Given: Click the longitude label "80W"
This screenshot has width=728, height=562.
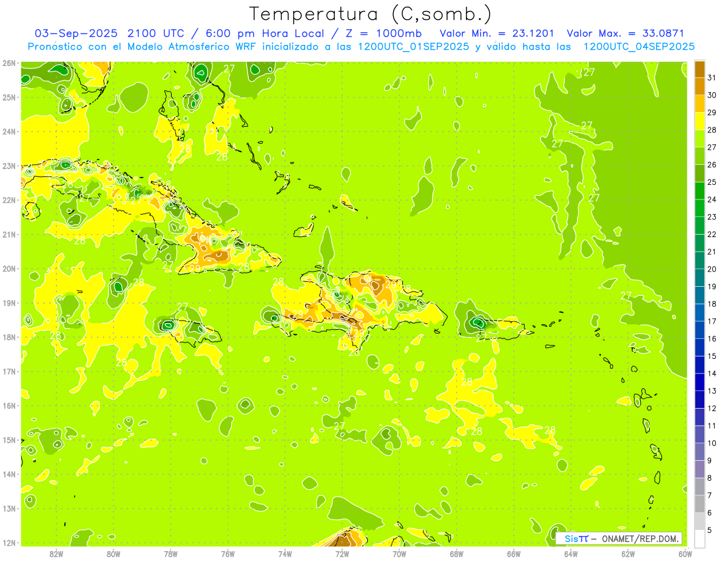Looking at the screenshot, I should coord(113,554).
